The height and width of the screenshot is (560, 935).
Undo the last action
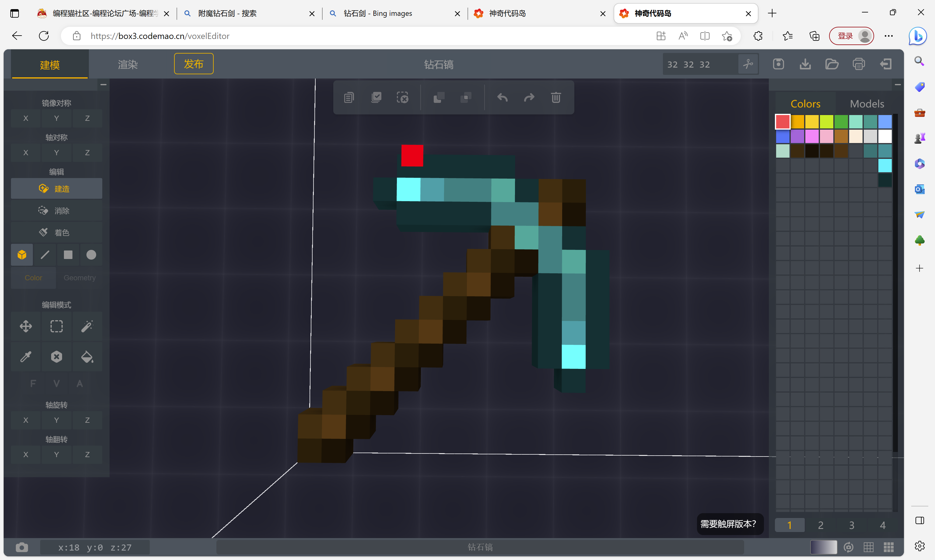point(502,98)
